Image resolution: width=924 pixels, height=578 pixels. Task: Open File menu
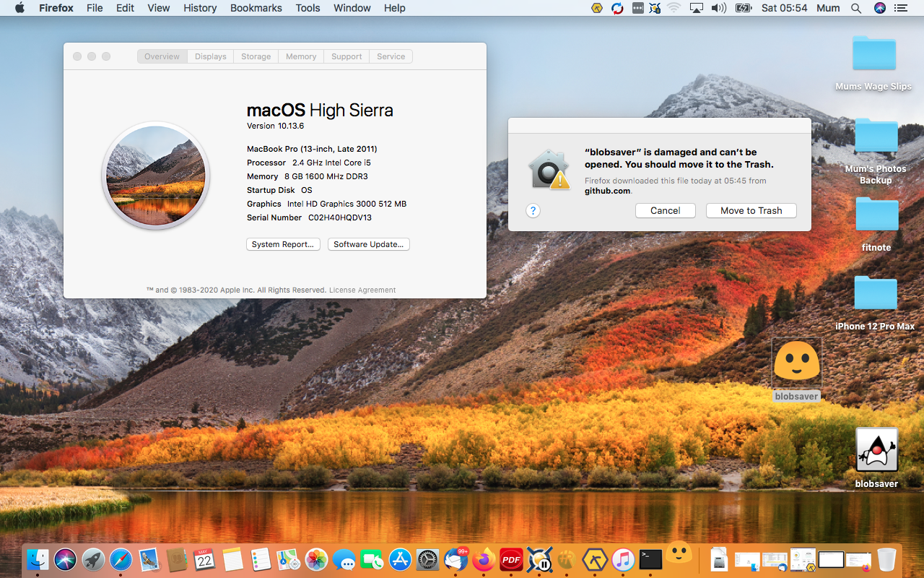pyautogui.click(x=95, y=8)
